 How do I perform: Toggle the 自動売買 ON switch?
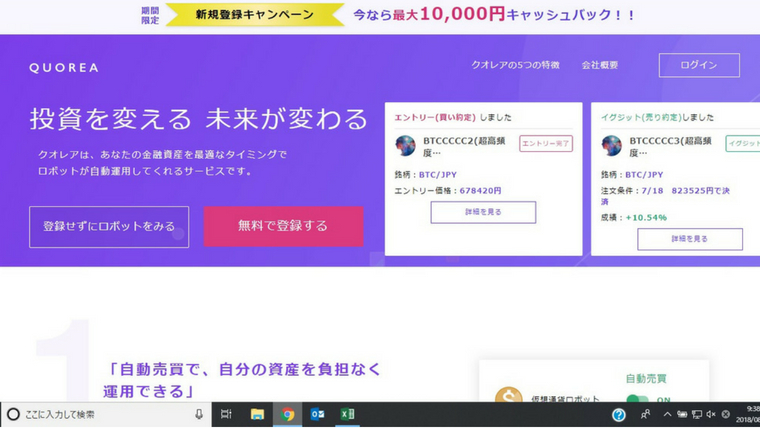(637, 399)
